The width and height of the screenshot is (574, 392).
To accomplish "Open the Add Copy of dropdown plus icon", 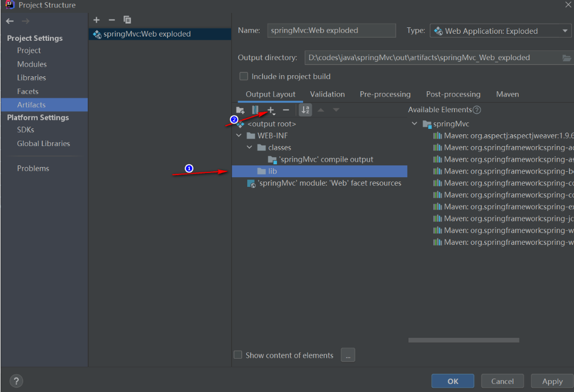I will [271, 110].
